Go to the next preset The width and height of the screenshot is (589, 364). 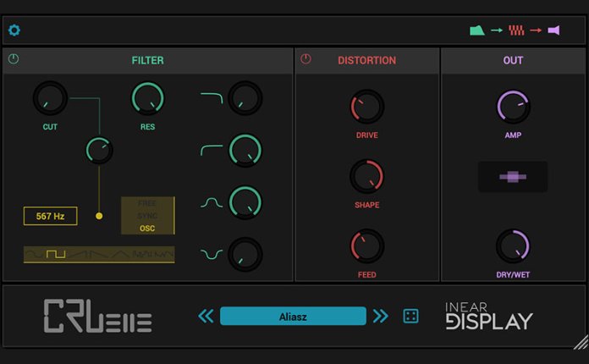pyautogui.click(x=381, y=316)
